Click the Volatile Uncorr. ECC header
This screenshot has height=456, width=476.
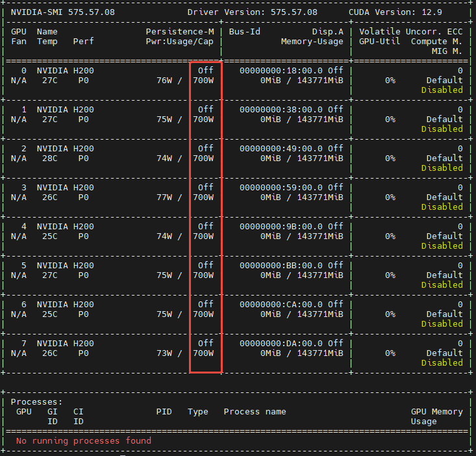click(x=410, y=31)
